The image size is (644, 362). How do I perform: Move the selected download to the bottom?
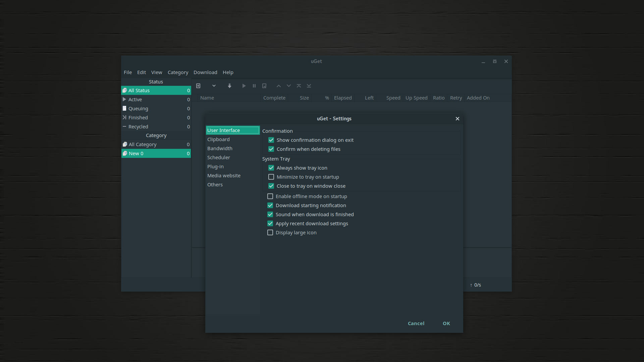click(x=309, y=86)
